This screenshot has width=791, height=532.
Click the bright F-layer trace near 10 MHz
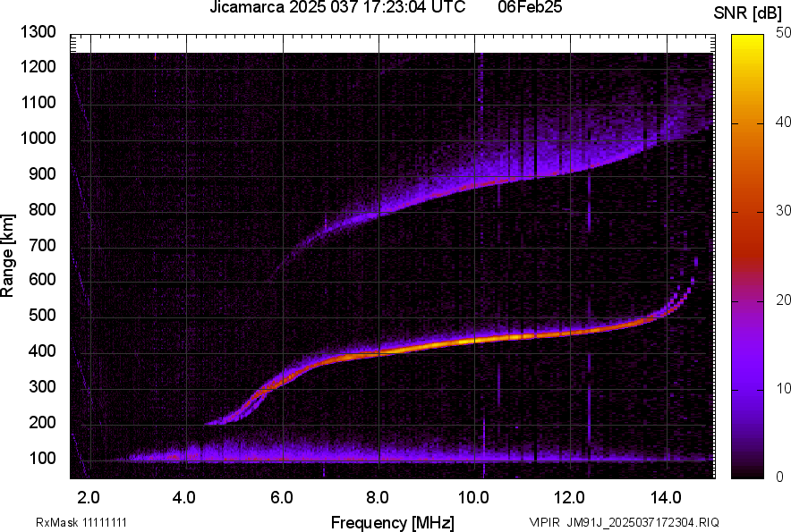pos(475,341)
